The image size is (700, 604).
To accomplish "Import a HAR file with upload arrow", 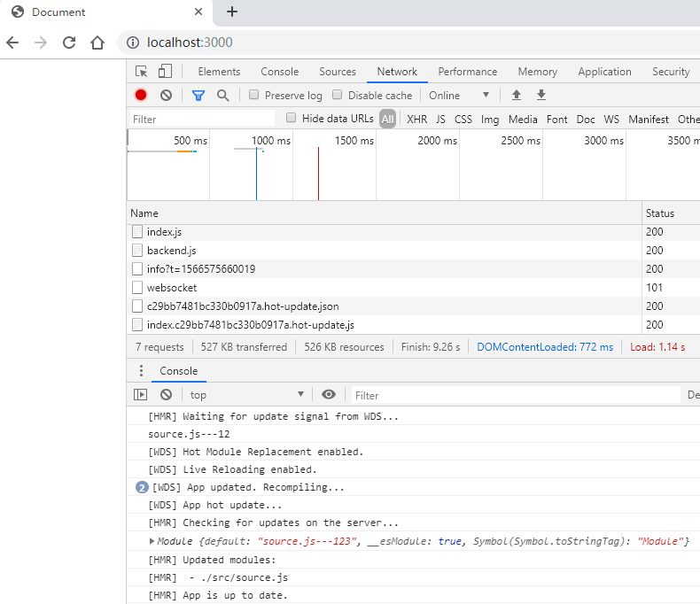I will point(517,95).
